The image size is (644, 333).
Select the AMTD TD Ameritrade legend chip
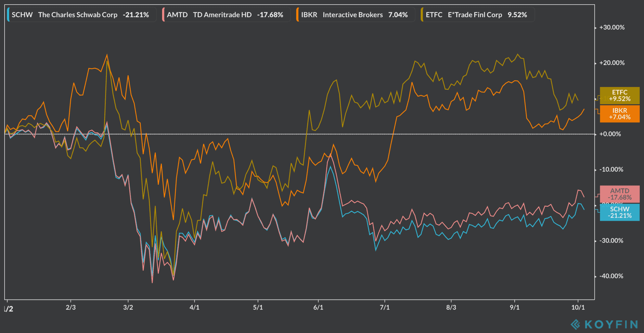point(226,15)
